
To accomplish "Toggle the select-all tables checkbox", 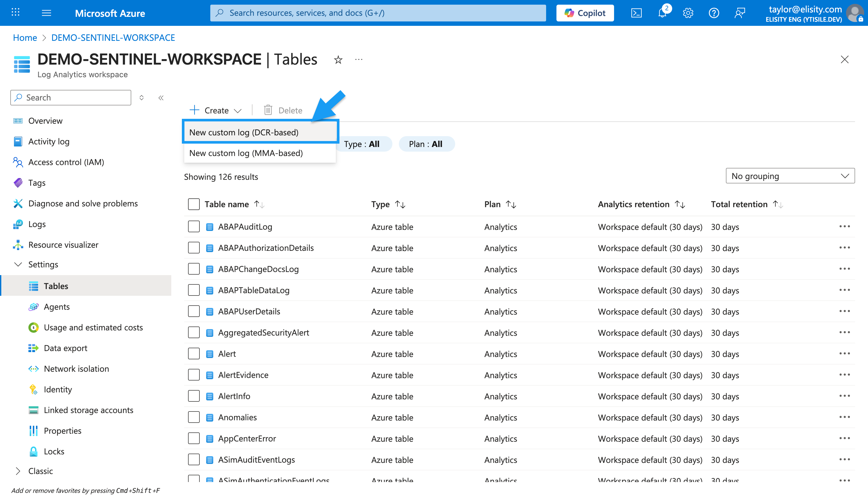I will coord(193,204).
